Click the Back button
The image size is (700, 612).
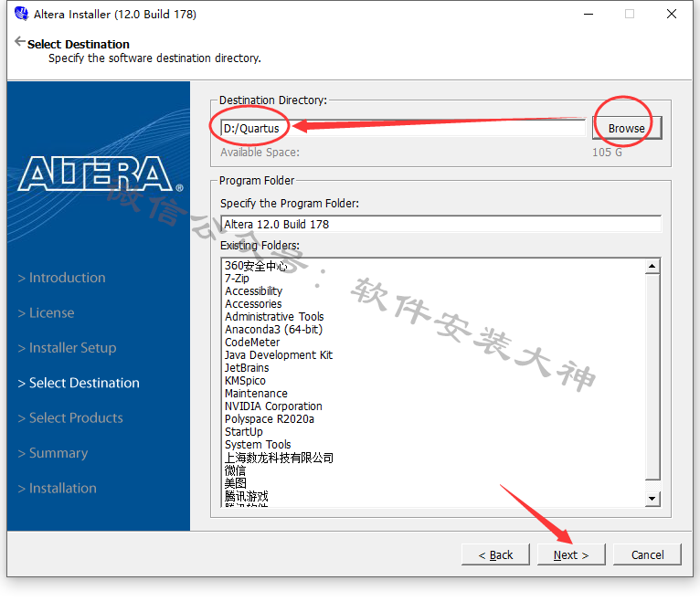point(495,554)
